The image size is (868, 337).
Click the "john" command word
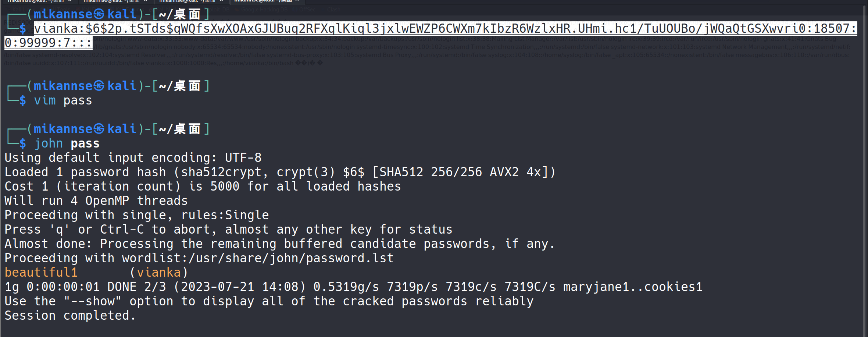(x=49, y=143)
